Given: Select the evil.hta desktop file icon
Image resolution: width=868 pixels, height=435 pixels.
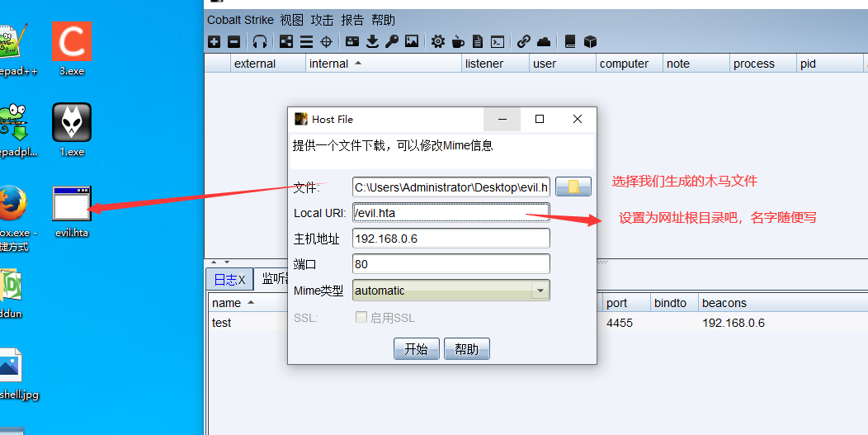Looking at the screenshot, I should 72,205.
